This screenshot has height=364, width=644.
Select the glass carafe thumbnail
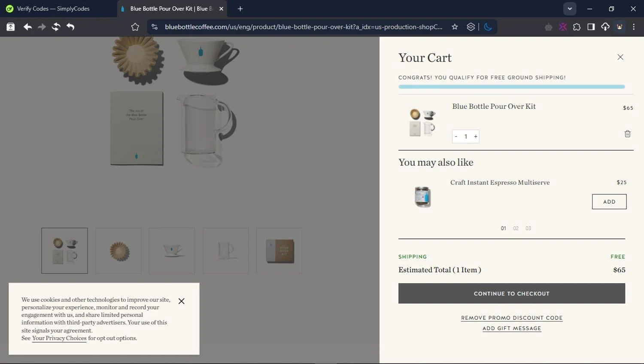tap(225, 251)
